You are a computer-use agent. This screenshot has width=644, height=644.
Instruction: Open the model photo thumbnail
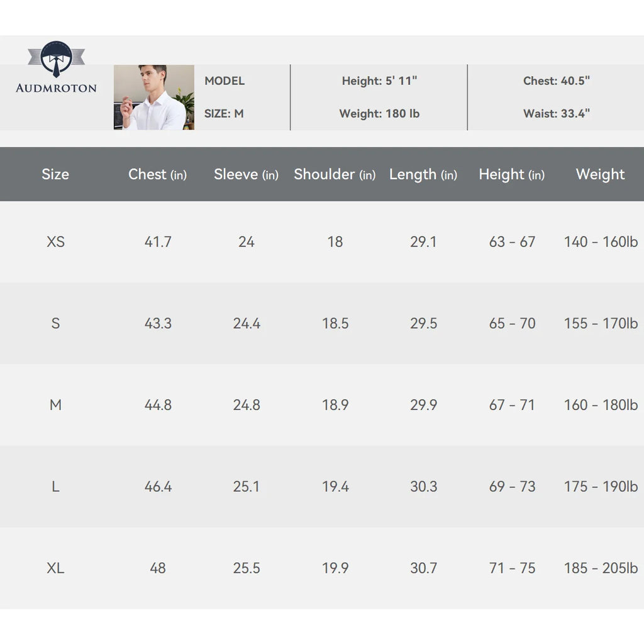pos(154,97)
